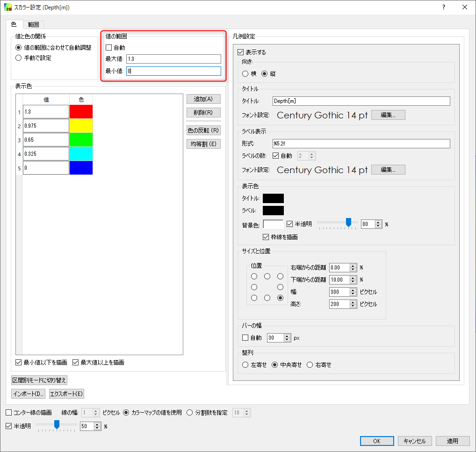Select the 色 tab

coord(14,24)
